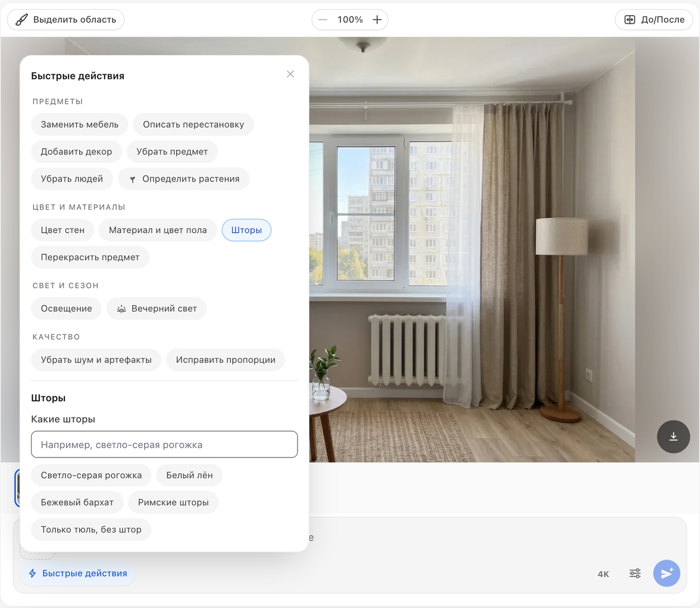Download the image with the arrow icon

coord(674,436)
